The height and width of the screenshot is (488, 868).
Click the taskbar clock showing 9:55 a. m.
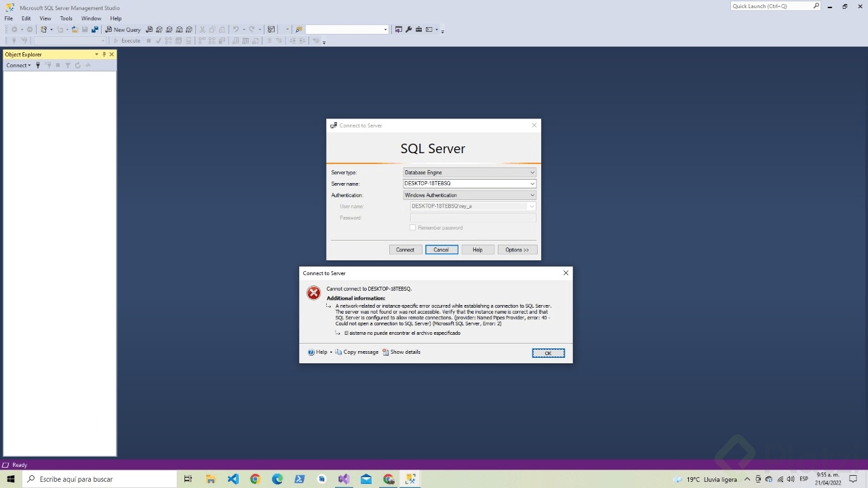coord(829,479)
